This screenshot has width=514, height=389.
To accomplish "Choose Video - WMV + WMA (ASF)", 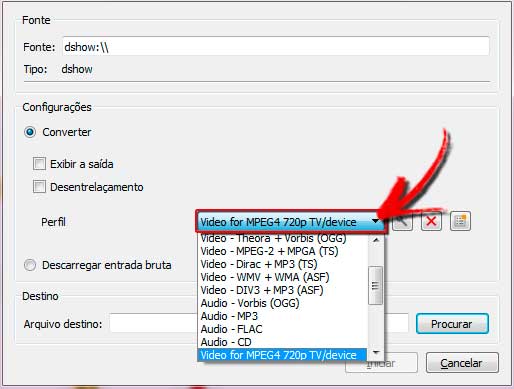I will tap(283, 277).
